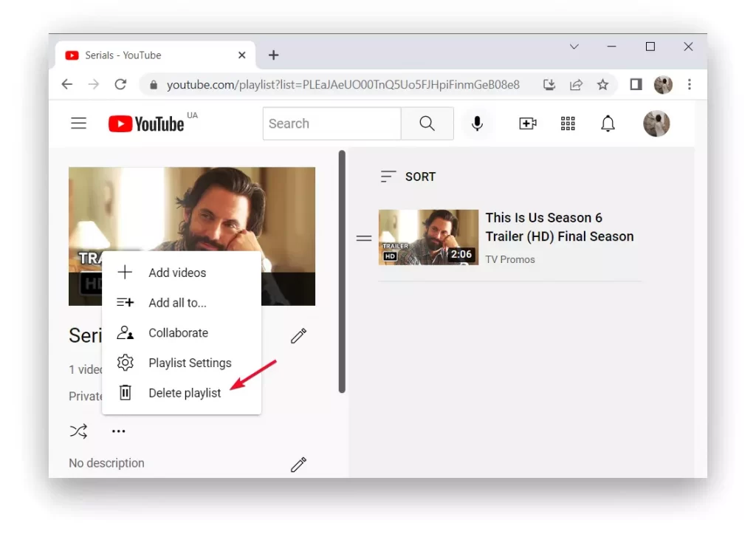The width and height of the screenshot is (756, 540).
Task: Open Playlist Settings from the menu
Action: [182, 363]
